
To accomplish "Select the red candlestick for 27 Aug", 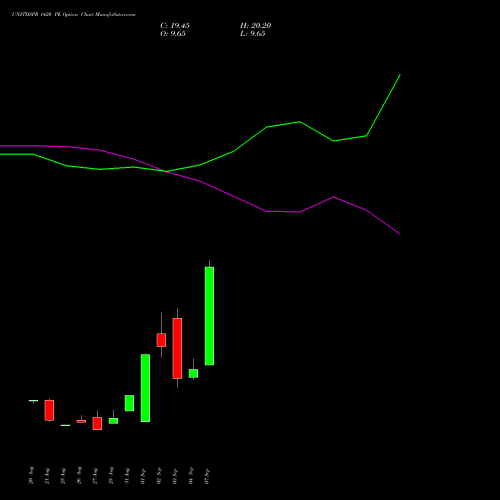I will [x=97, y=423].
